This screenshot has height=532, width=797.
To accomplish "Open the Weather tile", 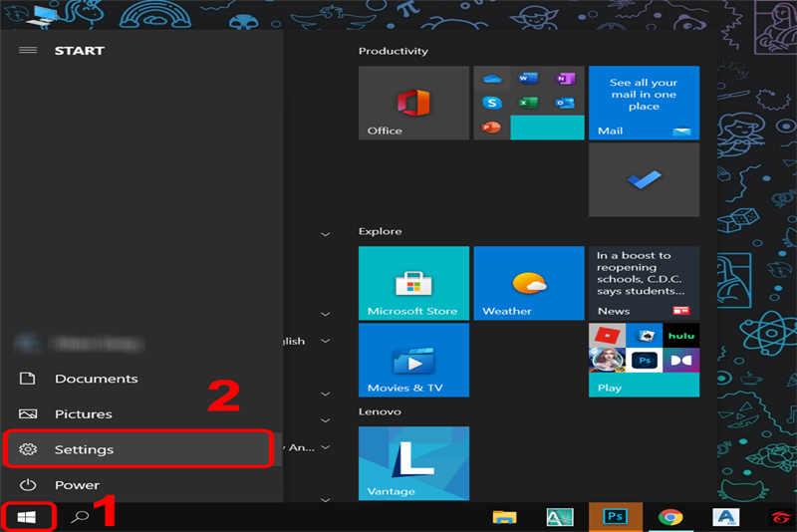I will (529, 283).
